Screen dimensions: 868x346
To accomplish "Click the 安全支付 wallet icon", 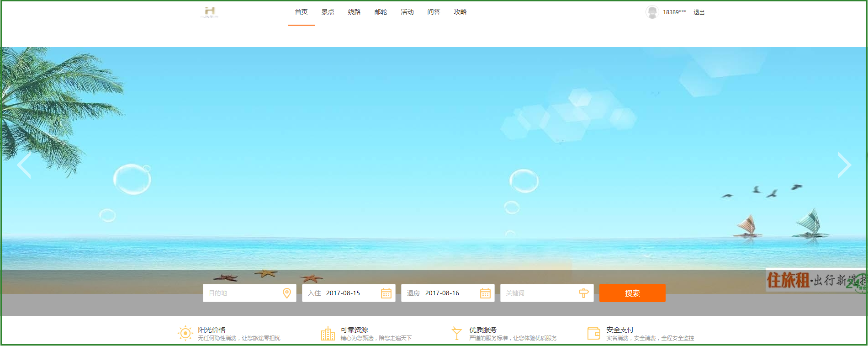I will point(593,333).
